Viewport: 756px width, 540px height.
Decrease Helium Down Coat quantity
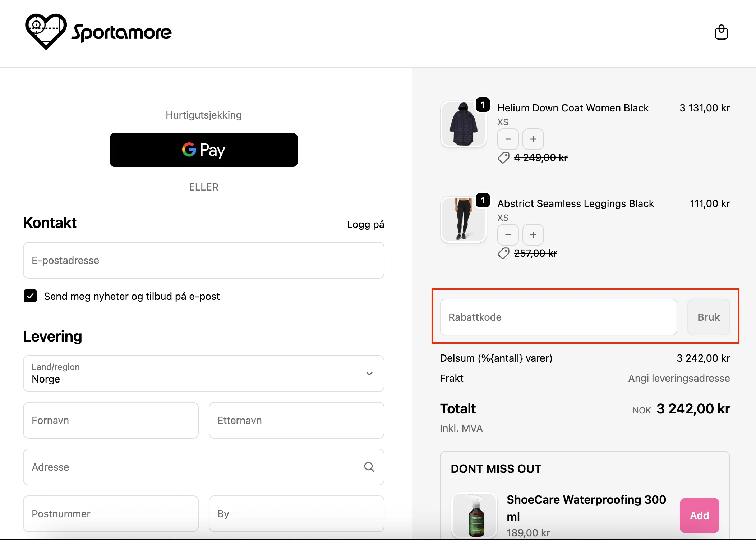(508, 139)
